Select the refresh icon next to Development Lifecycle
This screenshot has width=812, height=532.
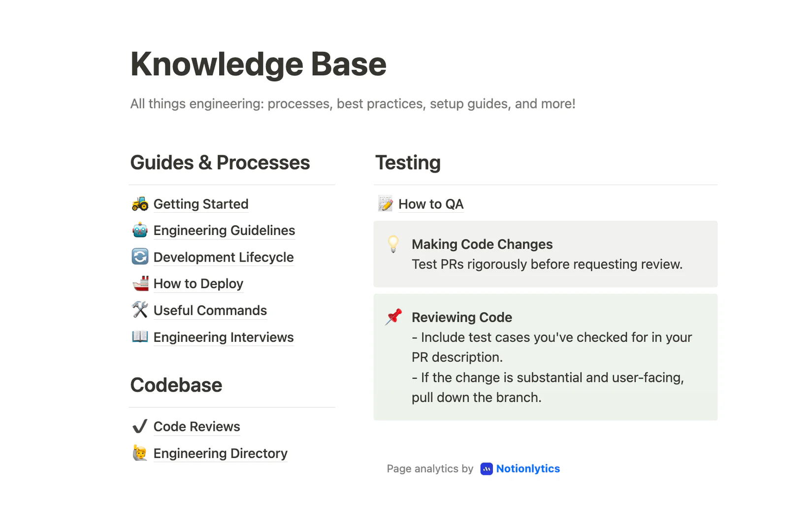point(140,257)
